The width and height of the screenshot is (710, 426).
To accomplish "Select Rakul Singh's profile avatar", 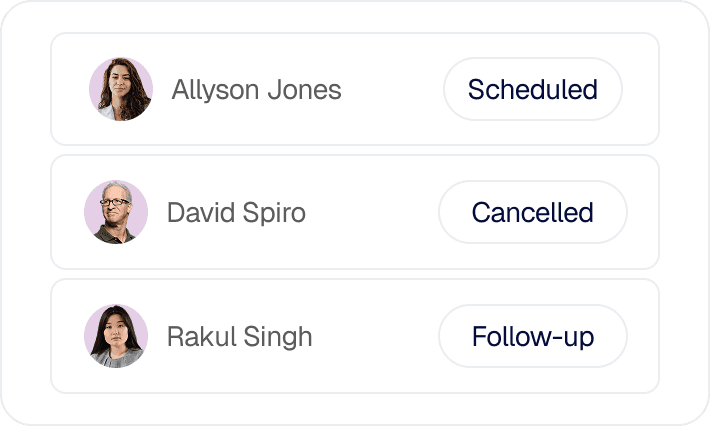I will tap(116, 336).
